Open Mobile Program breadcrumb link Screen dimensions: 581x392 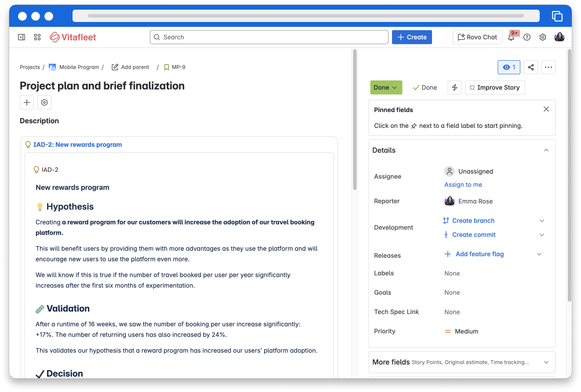coord(79,67)
